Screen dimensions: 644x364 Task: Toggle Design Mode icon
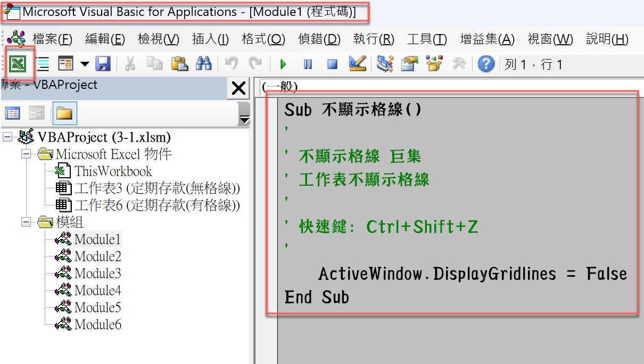(357, 64)
